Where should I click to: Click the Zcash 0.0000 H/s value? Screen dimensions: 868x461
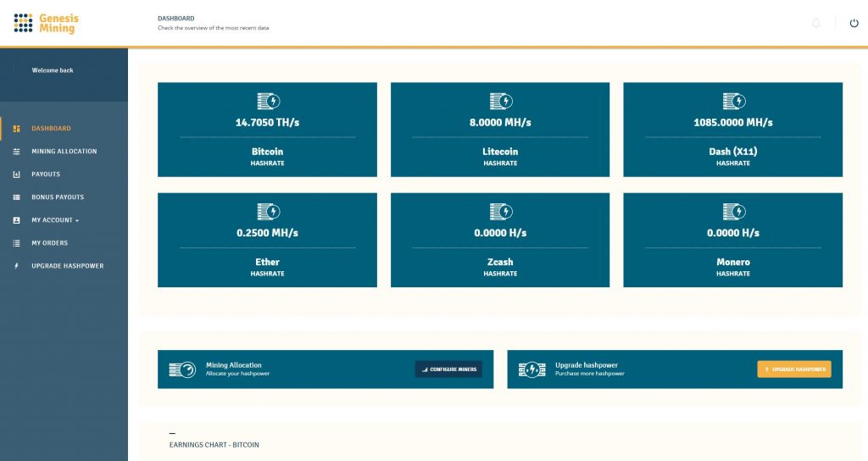(500, 233)
